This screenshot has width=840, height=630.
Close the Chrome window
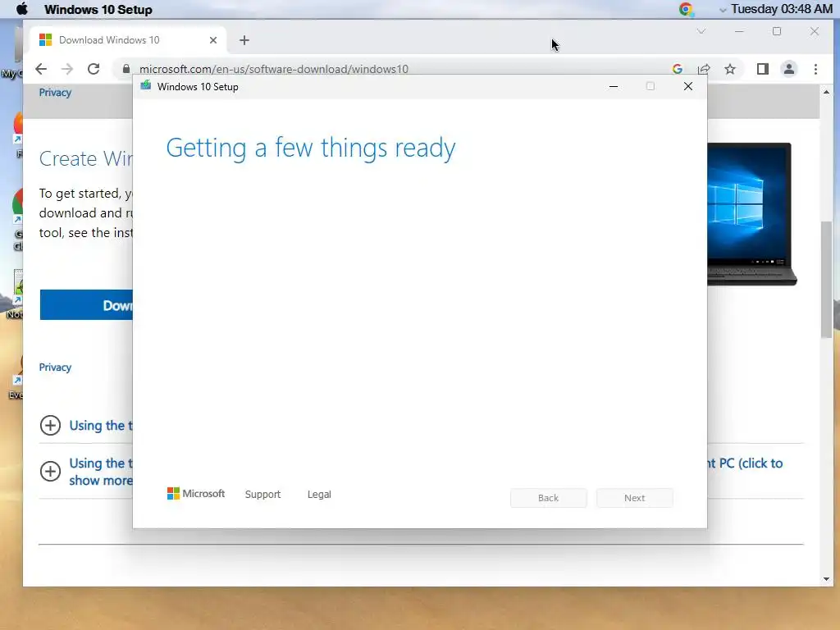(815, 32)
